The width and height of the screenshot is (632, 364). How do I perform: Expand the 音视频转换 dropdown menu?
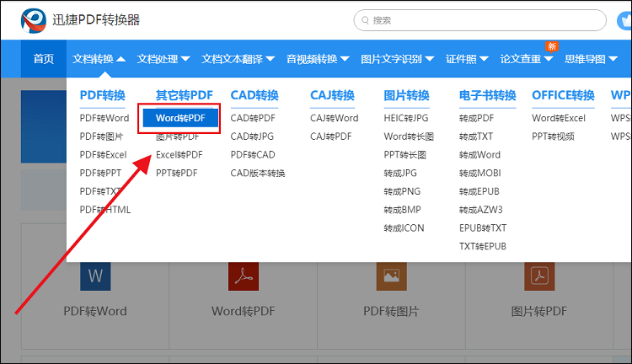[317, 59]
